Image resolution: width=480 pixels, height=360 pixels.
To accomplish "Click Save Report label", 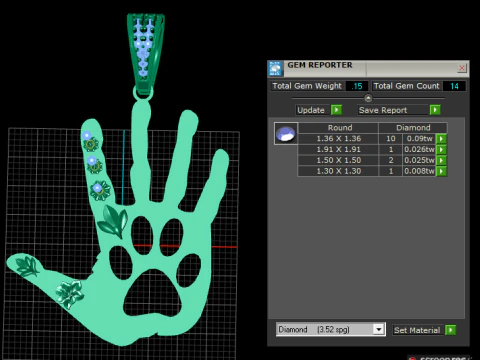I will [x=383, y=110].
